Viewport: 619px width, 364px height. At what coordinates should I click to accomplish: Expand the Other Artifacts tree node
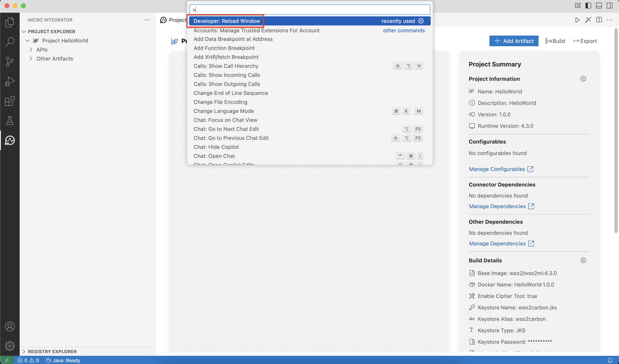point(31,59)
